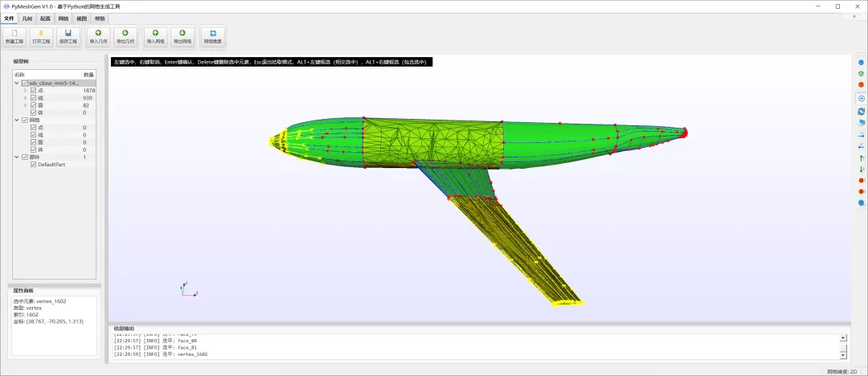
Task: Open the 帮助 ribbon tab
Action: coord(100,18)
